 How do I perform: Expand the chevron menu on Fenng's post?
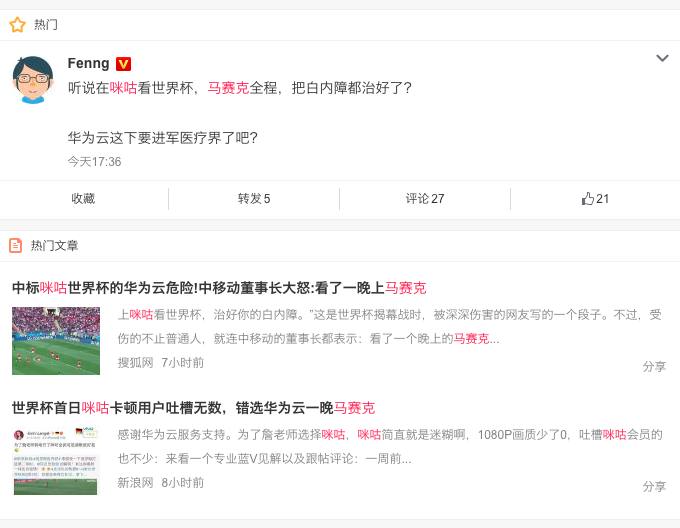pyautogui.click(x=662, y=58)
